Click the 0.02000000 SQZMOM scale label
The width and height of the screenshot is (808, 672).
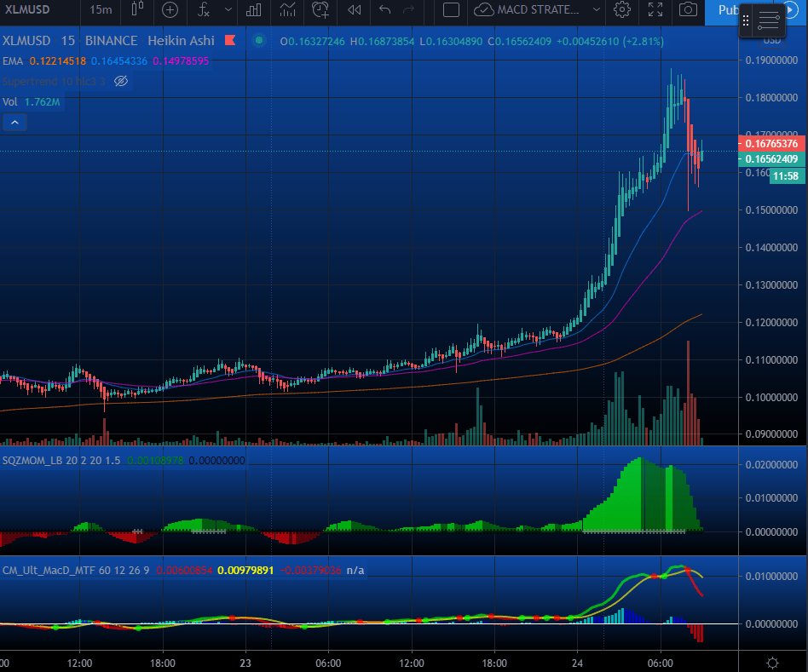pyautogui.click(x=771, y=464)
